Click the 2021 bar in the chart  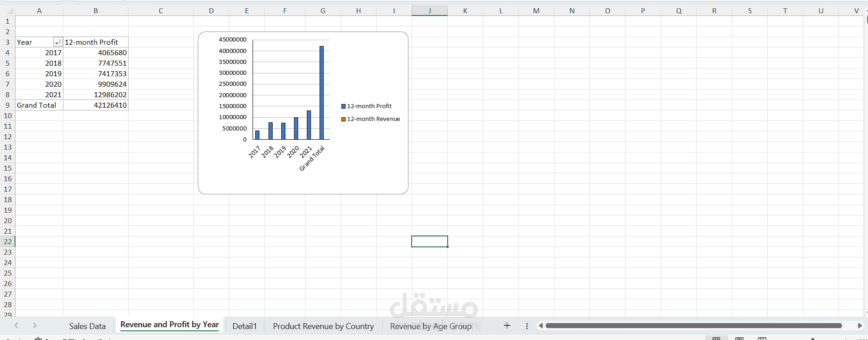309,125
